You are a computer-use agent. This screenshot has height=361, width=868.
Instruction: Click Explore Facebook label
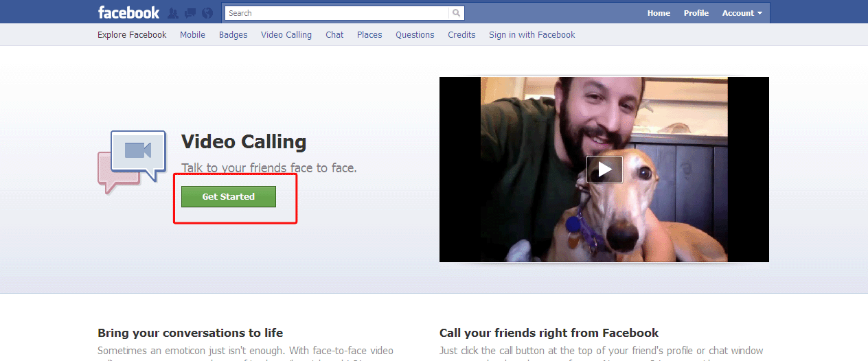coord(132,35)
